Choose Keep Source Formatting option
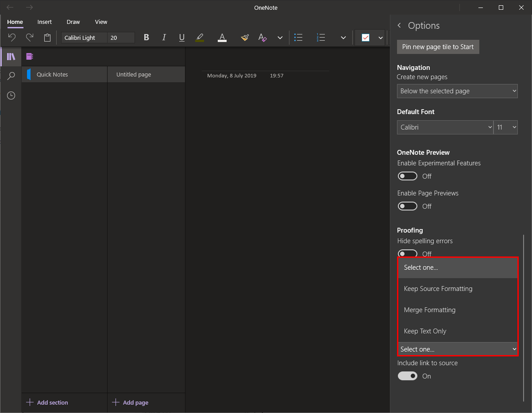Viewport: 532px width, 413px height. [x=458, y=289]
